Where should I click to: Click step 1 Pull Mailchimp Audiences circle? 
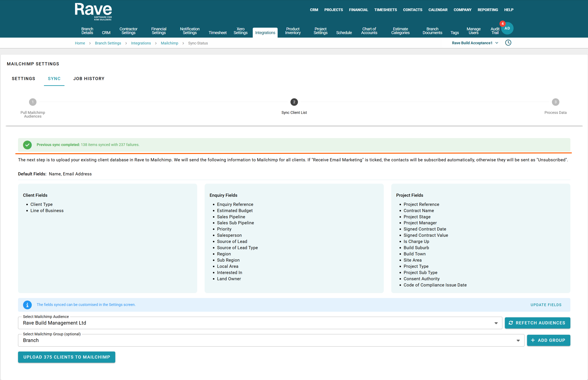click(x=33, y=102)
